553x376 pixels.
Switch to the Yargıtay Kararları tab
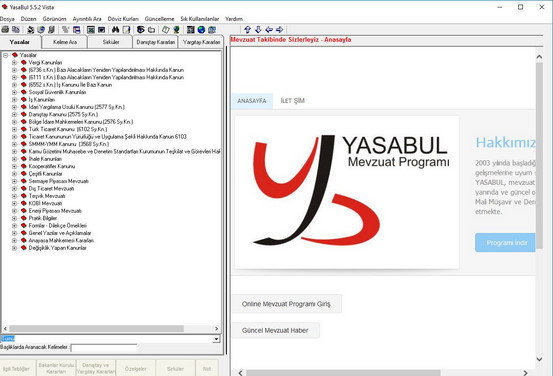(201, 42)
